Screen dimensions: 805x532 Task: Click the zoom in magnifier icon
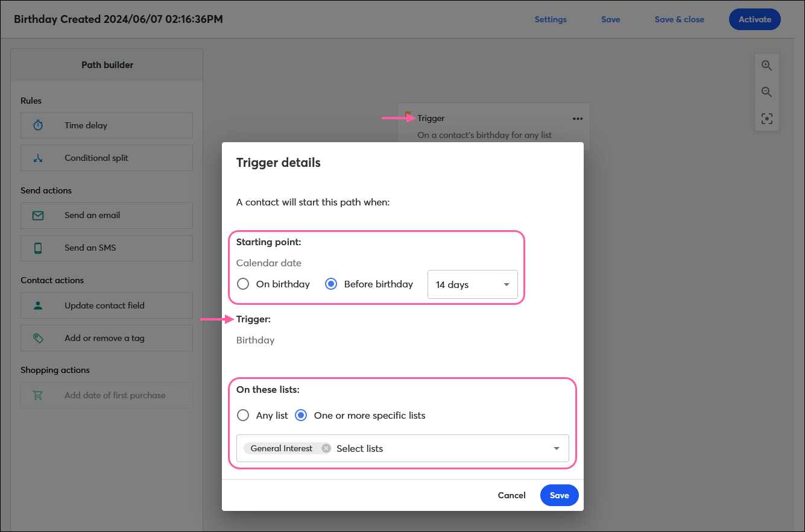(x=766, y=65)
